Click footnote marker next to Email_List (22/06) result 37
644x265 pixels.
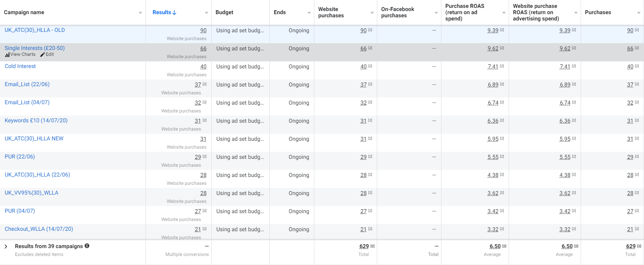205,84
